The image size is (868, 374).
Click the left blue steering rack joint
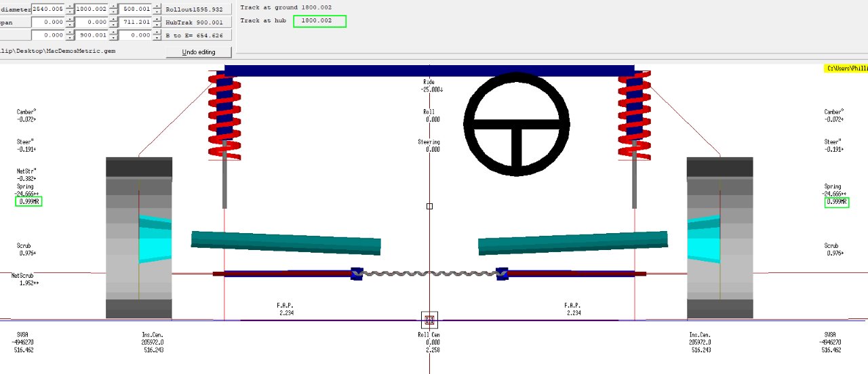[356, 274]
